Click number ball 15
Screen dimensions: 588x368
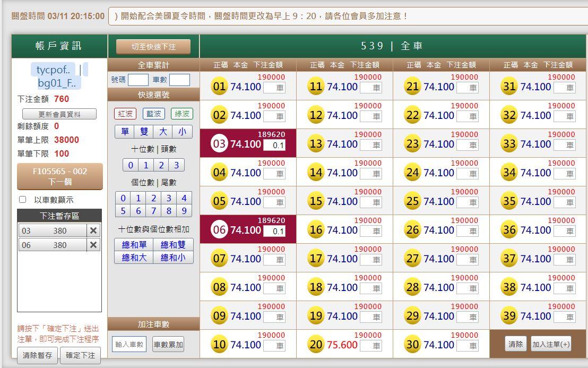point(316,201)
